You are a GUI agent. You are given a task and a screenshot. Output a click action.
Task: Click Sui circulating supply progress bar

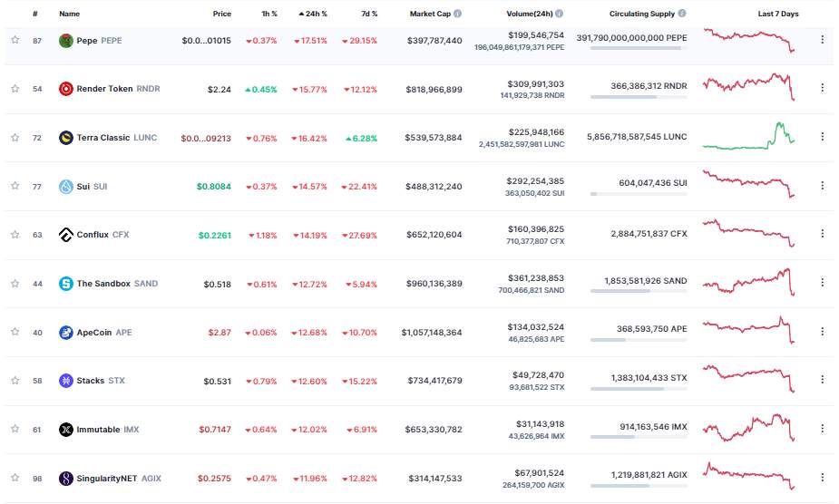pos(639,194)
